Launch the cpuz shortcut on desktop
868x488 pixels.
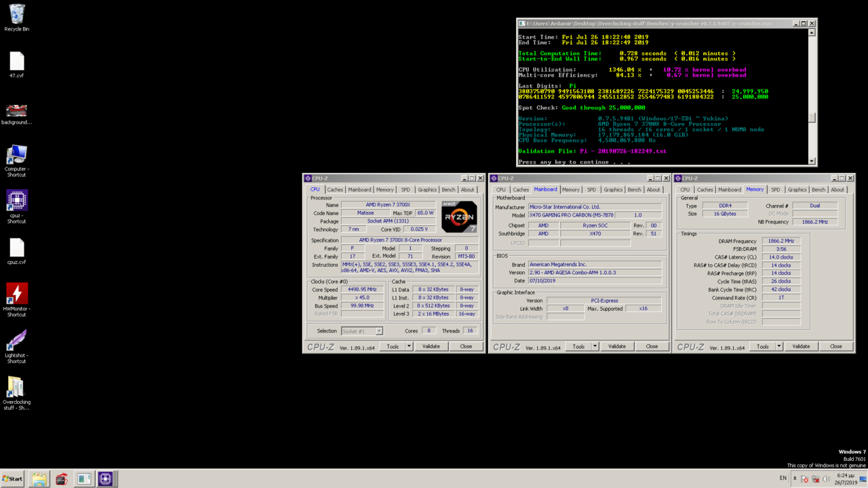(x=16, y=206)
